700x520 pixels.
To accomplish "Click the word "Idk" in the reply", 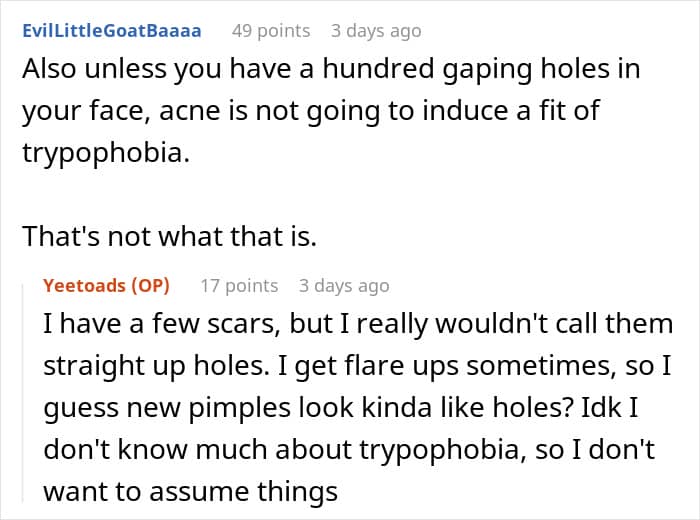I will click(601, 407).
